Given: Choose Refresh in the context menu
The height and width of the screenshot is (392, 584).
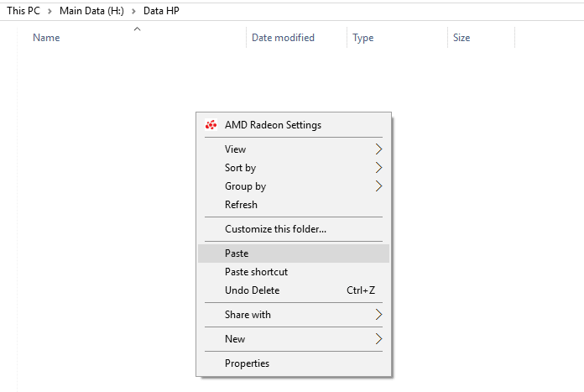Looking at the screenshot, I should 294,205.
